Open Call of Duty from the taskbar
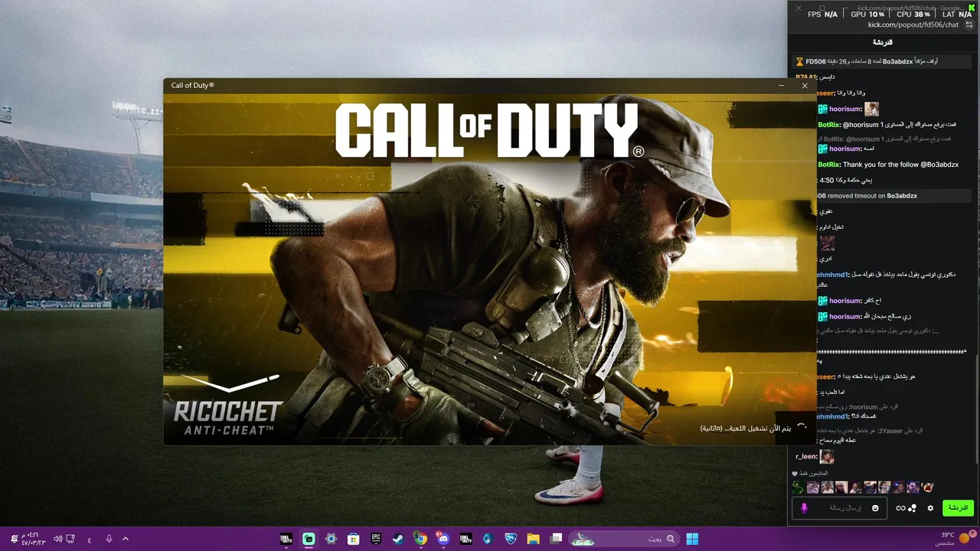 click(286, 539)
